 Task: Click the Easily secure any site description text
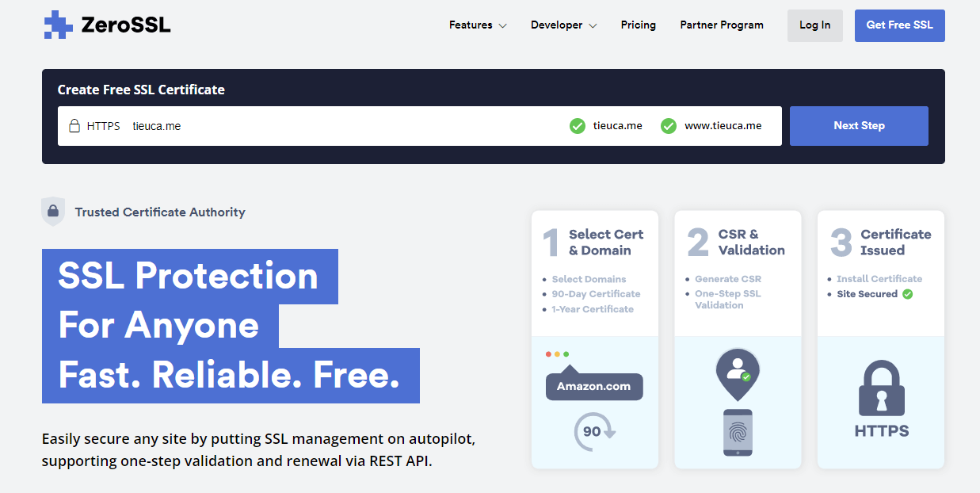click(x=258, y=449)
